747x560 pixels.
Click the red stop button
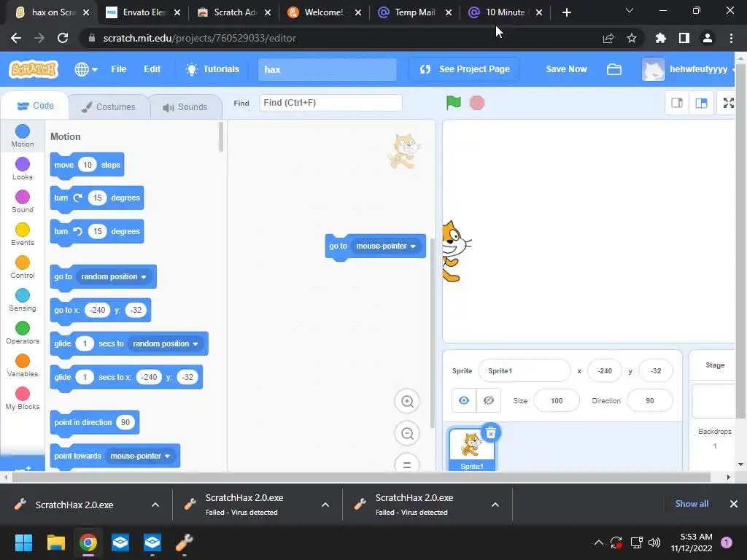coord(477,102)
